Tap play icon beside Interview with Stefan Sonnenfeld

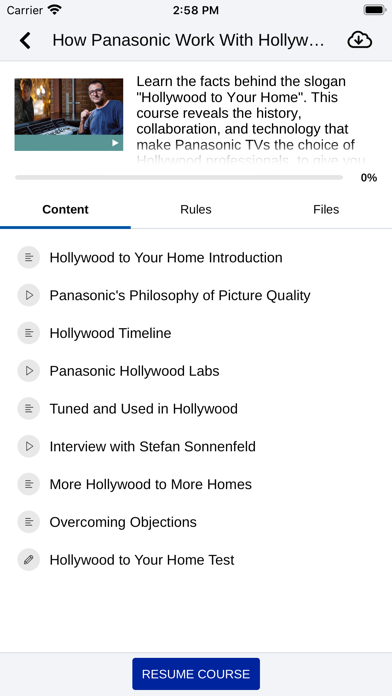point(29,446)
